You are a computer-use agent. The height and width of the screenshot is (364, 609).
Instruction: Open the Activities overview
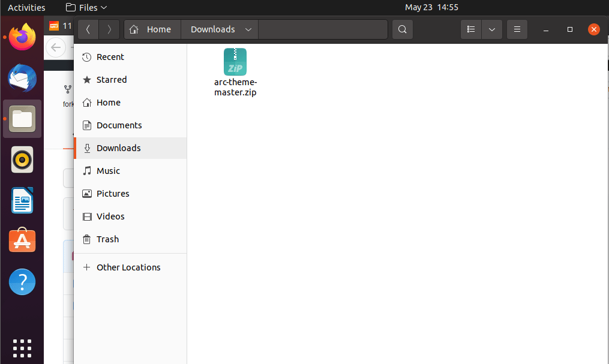(x=26, y=7)
